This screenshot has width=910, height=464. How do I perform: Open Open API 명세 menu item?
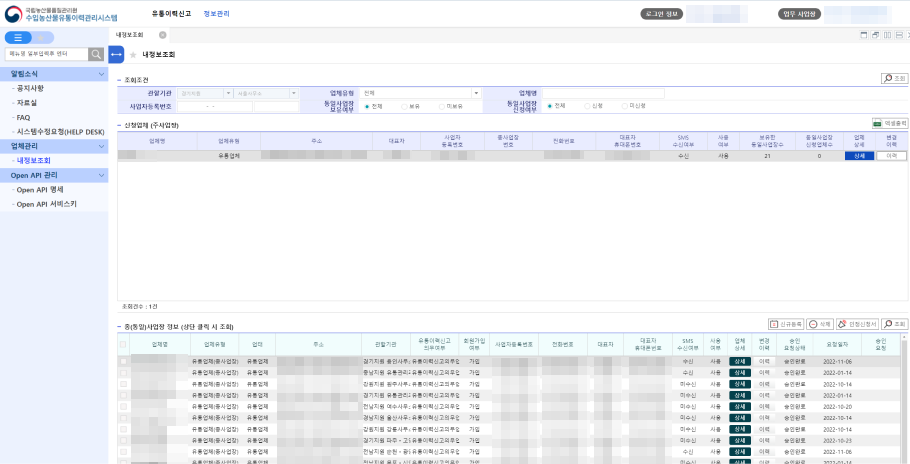(x=40, y=190)
